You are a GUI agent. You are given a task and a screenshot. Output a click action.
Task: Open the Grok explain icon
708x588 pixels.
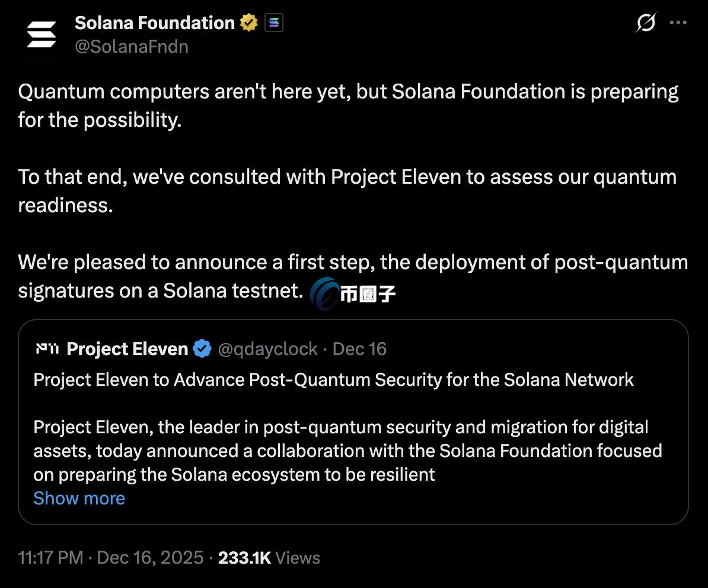[645, 23]
